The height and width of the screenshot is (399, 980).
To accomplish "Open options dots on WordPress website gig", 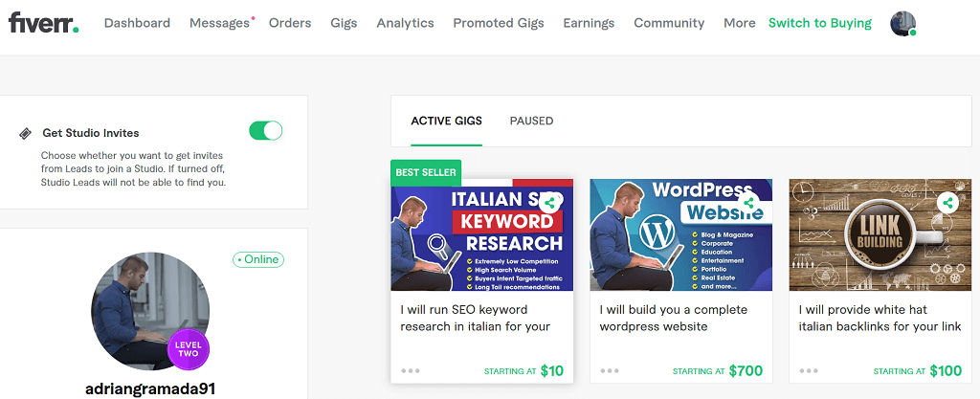I will [610, 370].
